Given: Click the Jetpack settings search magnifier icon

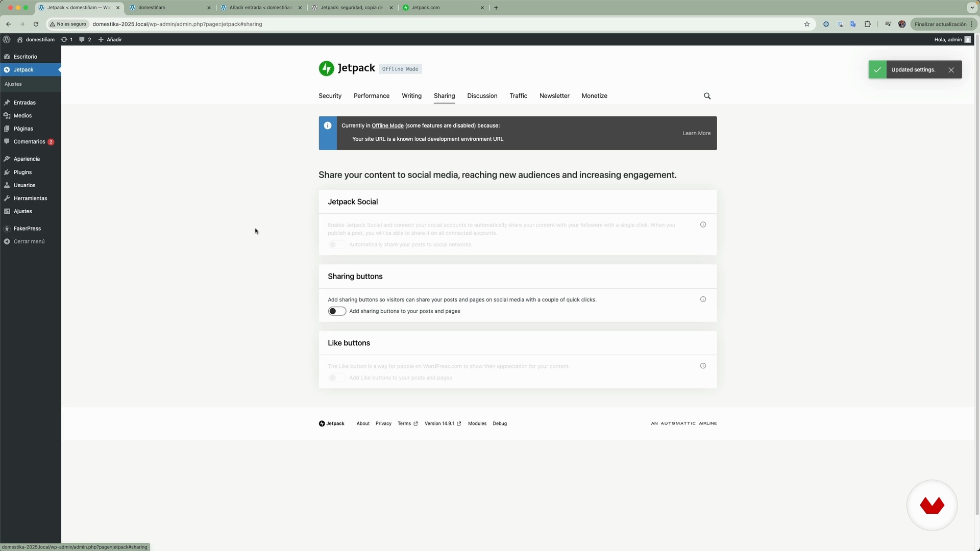Looking at the screenshot, I should tap(707, 96).
